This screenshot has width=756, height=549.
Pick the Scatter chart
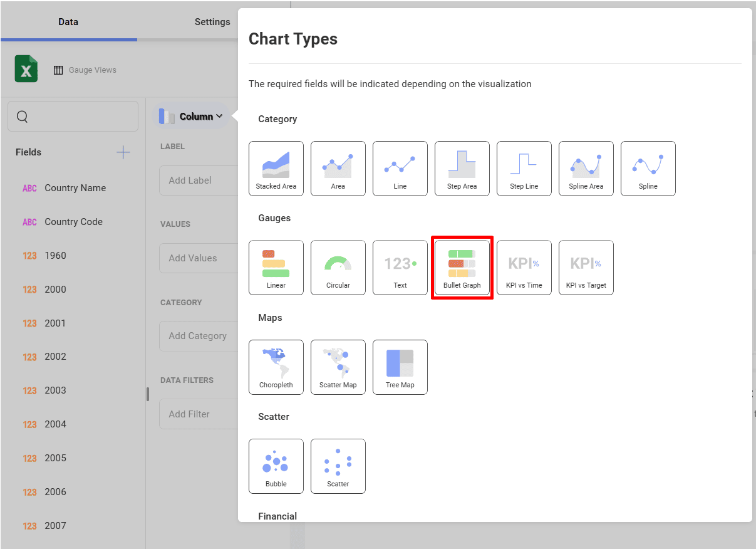[338, 466]
